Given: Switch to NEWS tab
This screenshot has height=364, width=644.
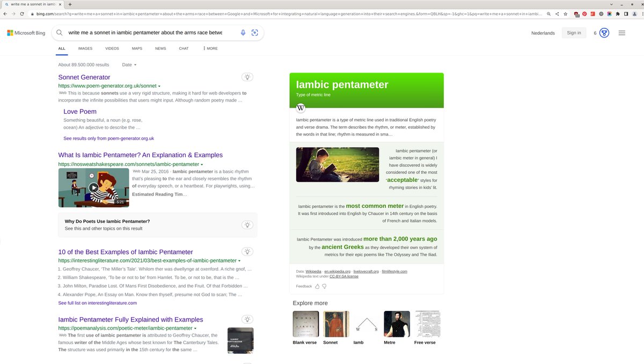Looking at the screenshot, I should pyautogui.click(x=160, y=48).
